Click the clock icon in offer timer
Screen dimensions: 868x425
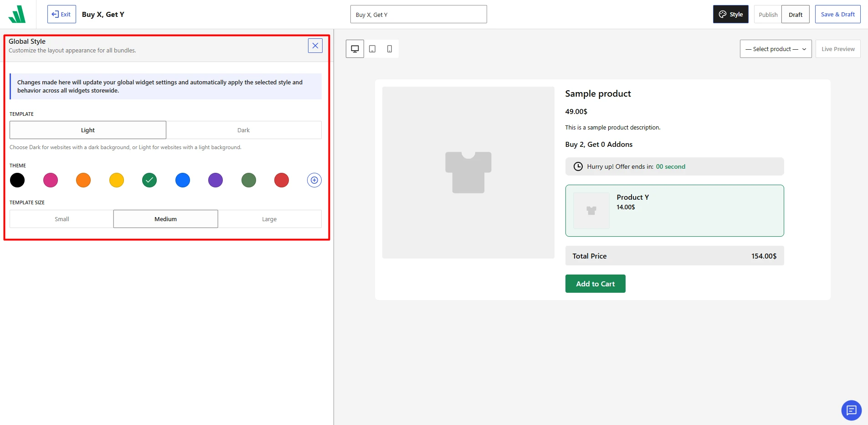(x=578, y=166)
